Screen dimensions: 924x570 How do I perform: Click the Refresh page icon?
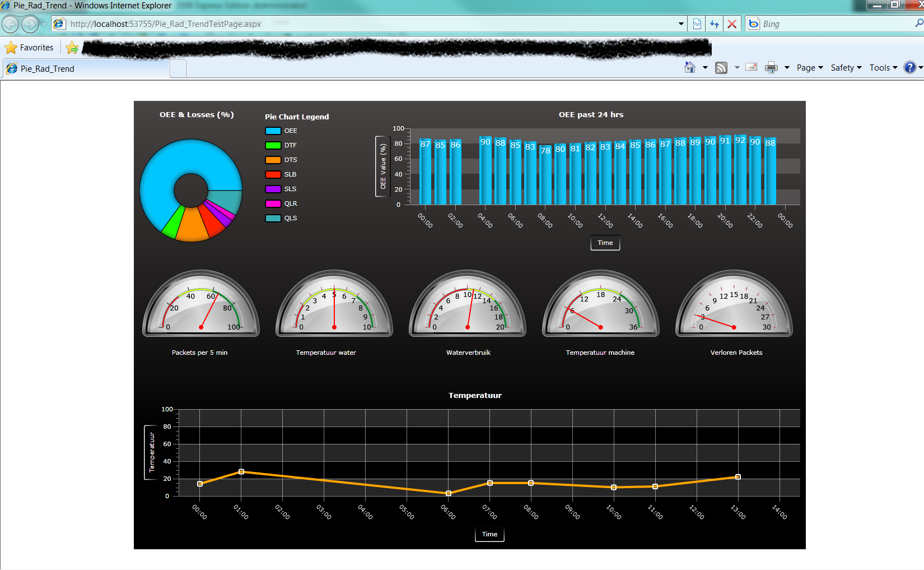714,24
